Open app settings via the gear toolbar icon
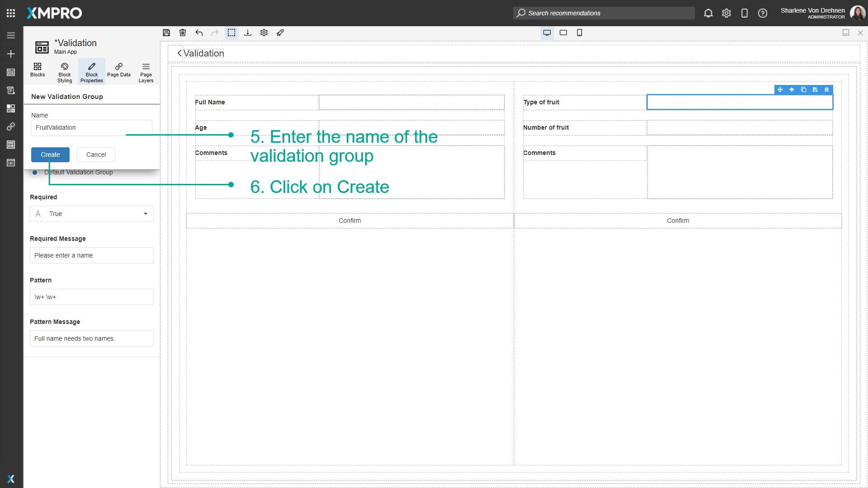 (264, 33)
